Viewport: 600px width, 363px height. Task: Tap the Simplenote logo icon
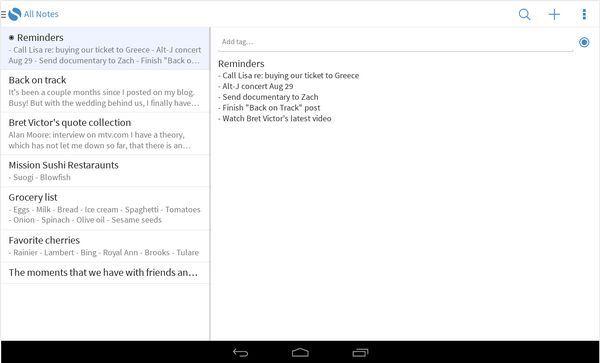[15, 15]
